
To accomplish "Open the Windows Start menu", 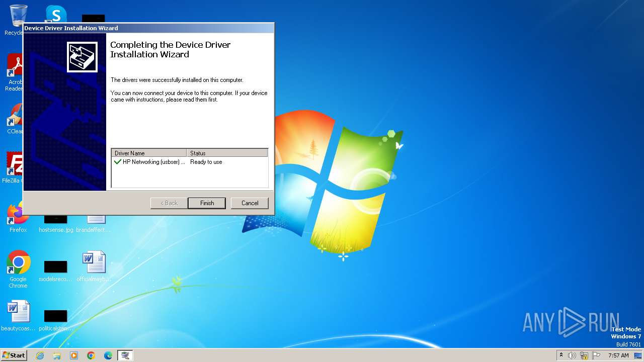I will (14, 355).
